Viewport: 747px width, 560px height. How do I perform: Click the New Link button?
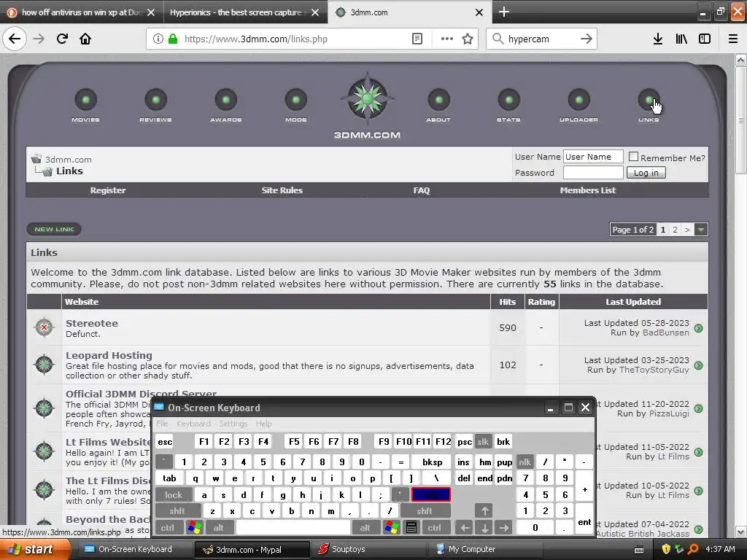(x=54, y=229)
